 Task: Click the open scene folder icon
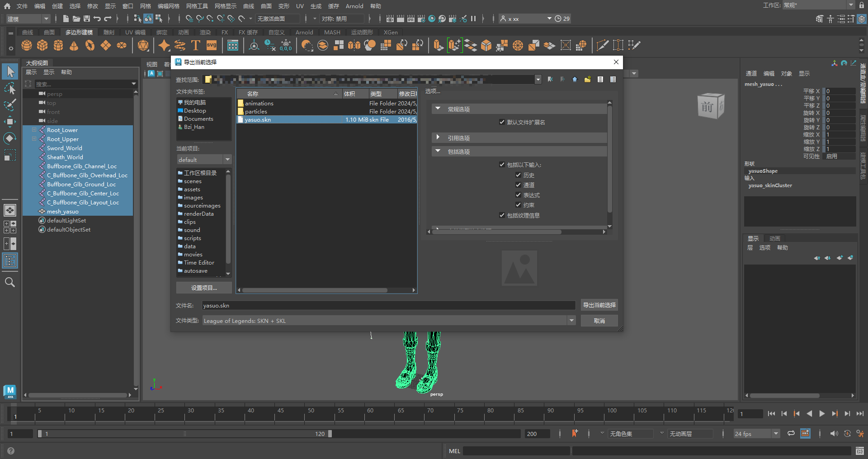click(x=76, y=19)
